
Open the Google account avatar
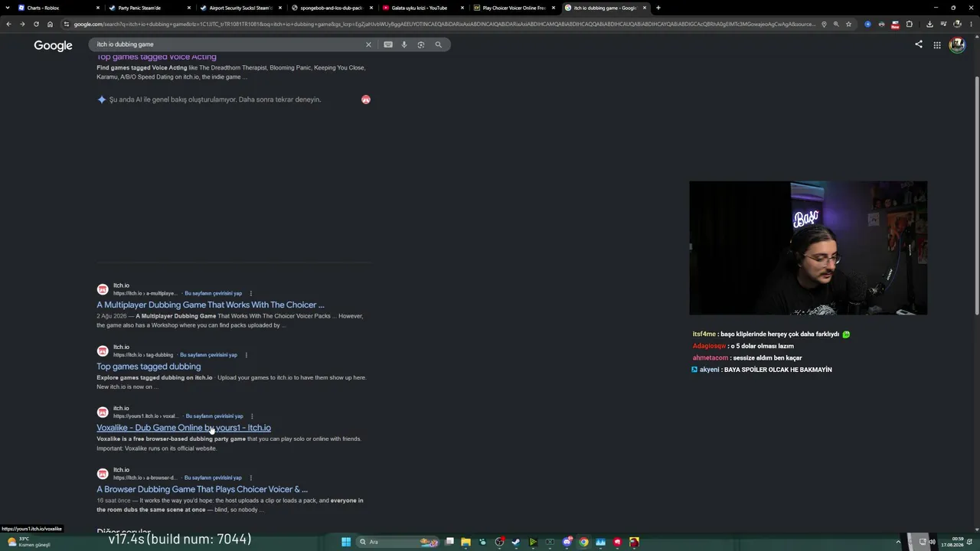pyautogui.click(x=957, y=45)
